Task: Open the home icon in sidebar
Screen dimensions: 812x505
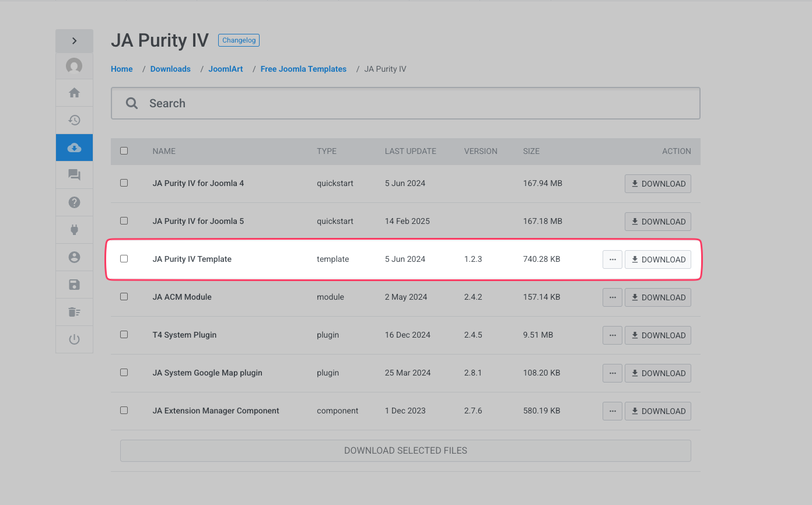Action: 74,93
